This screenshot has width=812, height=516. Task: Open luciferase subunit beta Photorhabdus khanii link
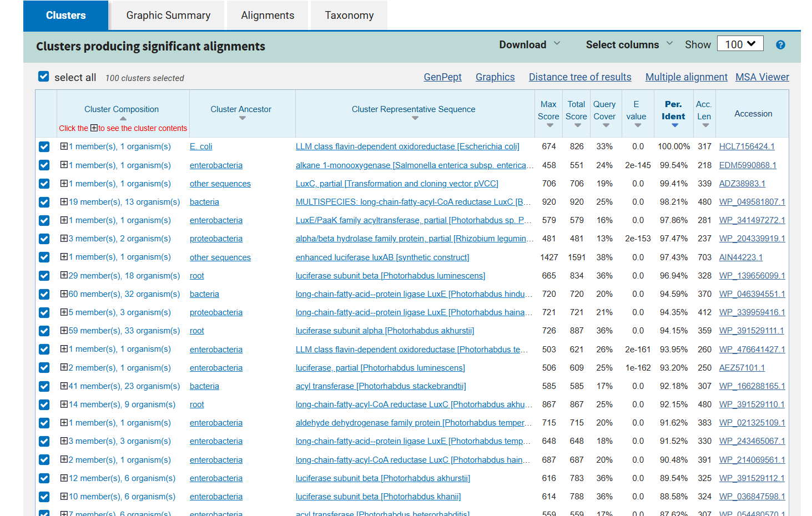378,497
